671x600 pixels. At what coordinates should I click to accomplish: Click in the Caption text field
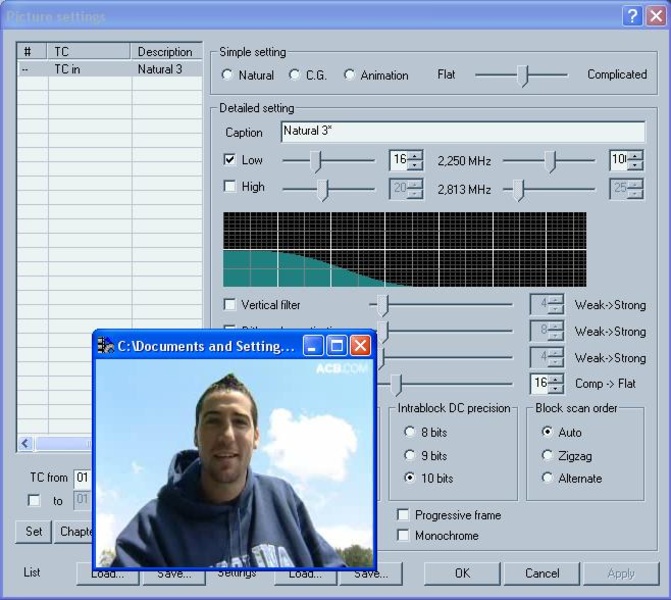[463, 131]
